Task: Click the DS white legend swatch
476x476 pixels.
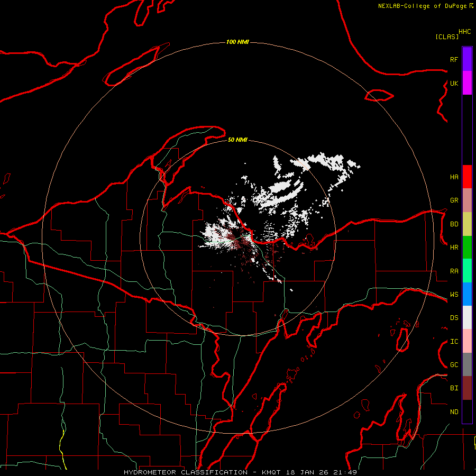Action: [x=467, y=317]
